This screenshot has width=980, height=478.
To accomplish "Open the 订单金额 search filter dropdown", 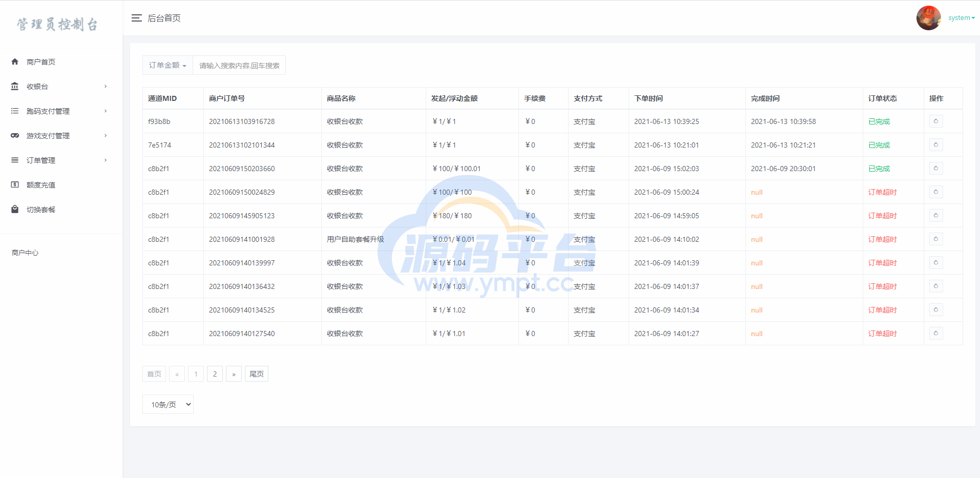I will (x=168, y=66).
